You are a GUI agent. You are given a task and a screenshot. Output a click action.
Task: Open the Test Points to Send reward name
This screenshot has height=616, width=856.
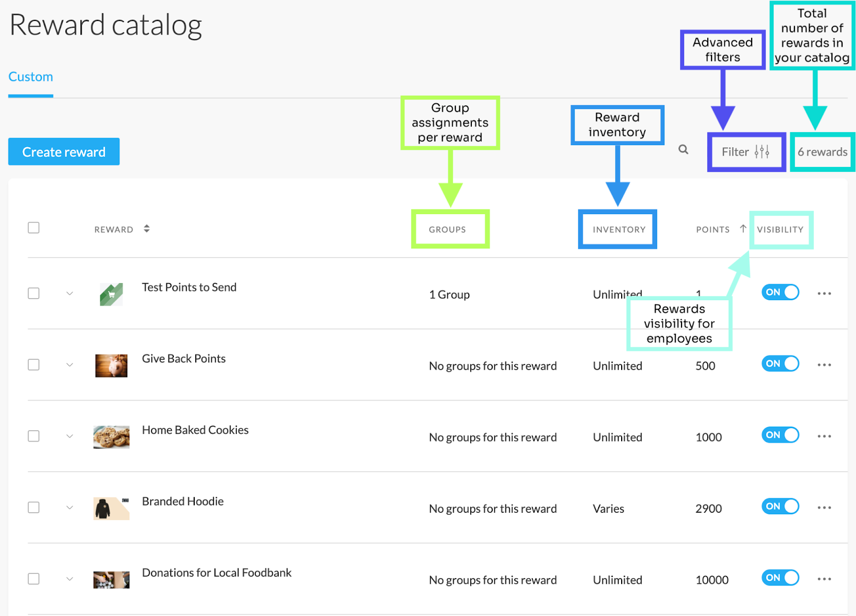[189, 287]
